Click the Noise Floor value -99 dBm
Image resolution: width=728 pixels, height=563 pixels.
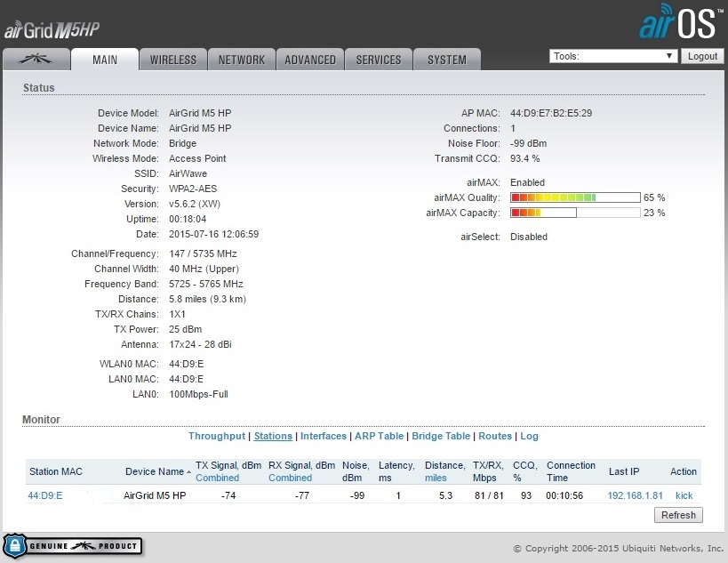coord(528,143)
